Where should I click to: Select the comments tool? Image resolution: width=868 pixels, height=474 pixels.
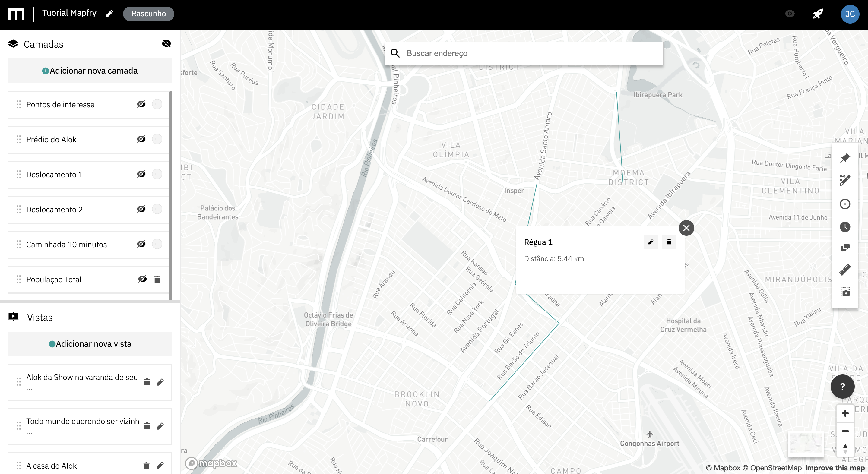pos(845,248)
